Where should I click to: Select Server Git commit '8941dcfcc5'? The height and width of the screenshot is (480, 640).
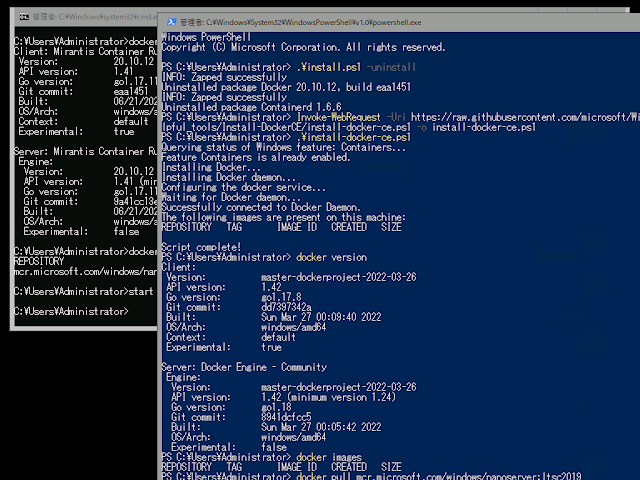coord(286,417)
